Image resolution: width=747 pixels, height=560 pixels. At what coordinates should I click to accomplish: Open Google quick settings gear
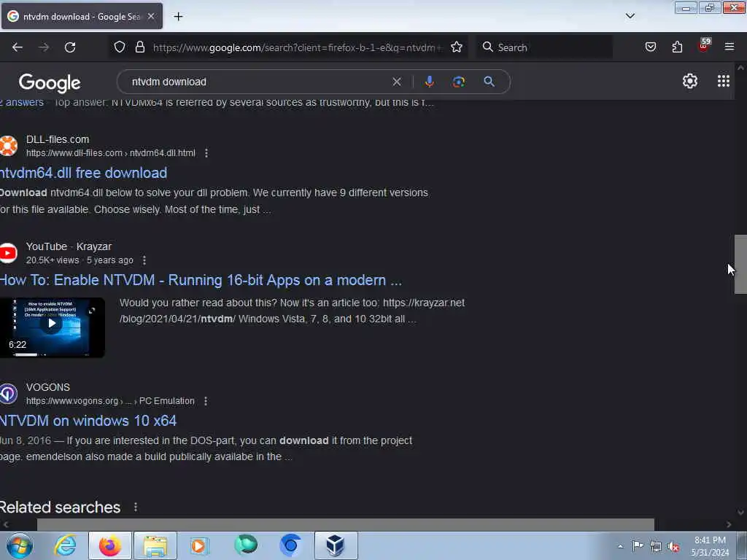coord(689,81)
